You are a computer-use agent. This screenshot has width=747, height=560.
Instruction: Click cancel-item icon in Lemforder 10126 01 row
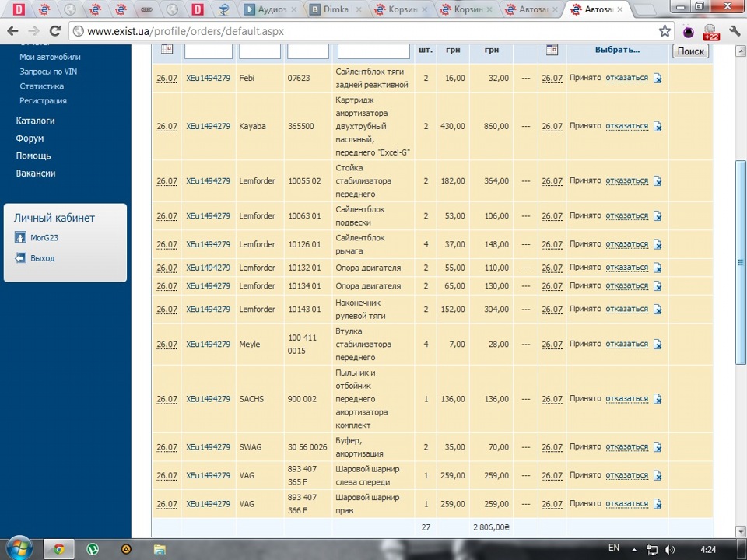tap(658, 244)
